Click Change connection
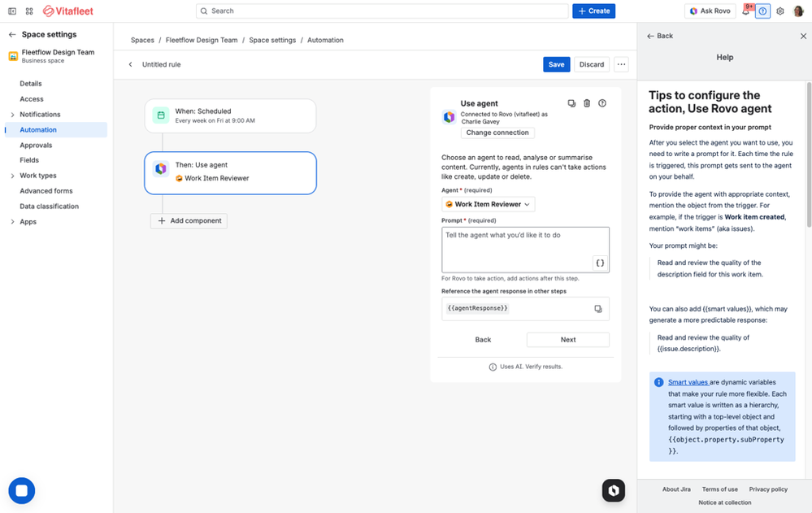812x513 pixels. pyautogui.click(x=497, y=133)
